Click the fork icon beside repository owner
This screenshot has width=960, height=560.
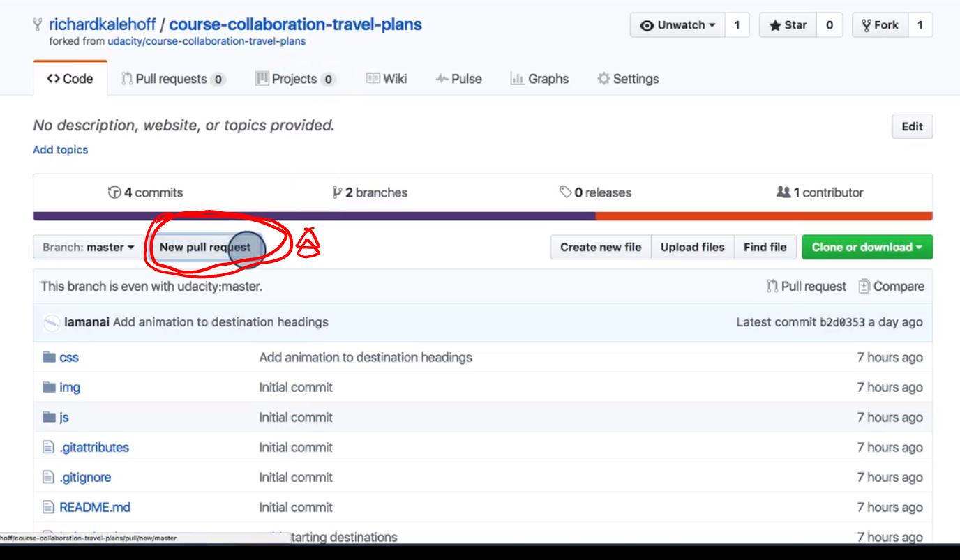38,25
